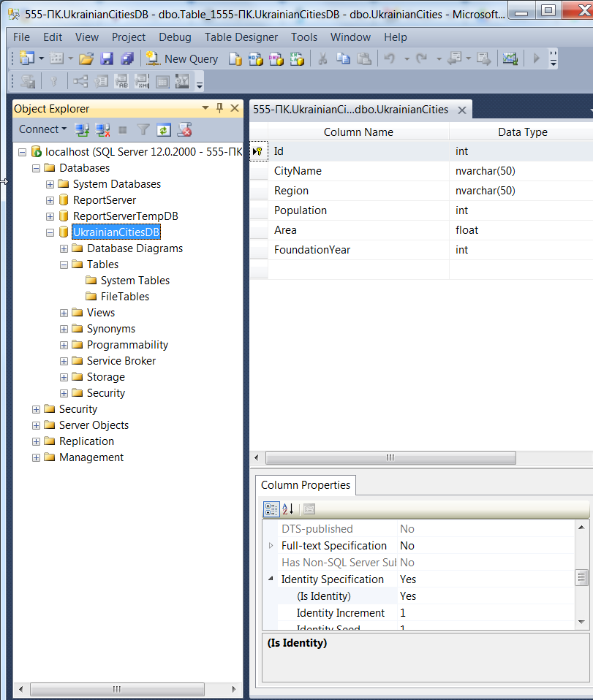Image resolution: width=593 pixels, height=700 pixels.
Task: Refresh the Object Explorer tree
Action: click(x=164, y=130)
